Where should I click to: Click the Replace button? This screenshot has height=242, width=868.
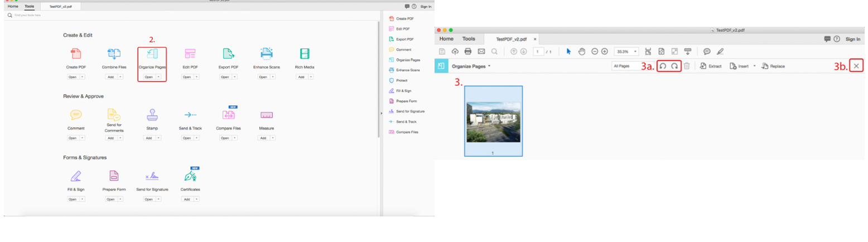coord(773,66)
